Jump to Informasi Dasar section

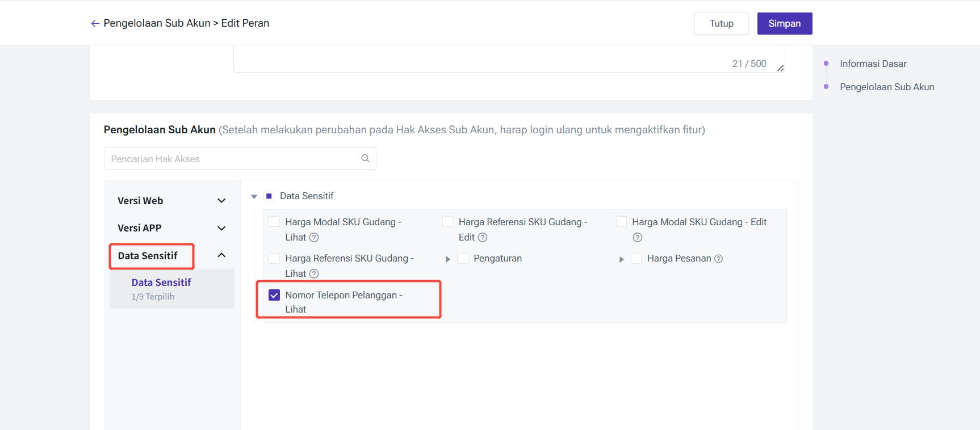[873, 64]
